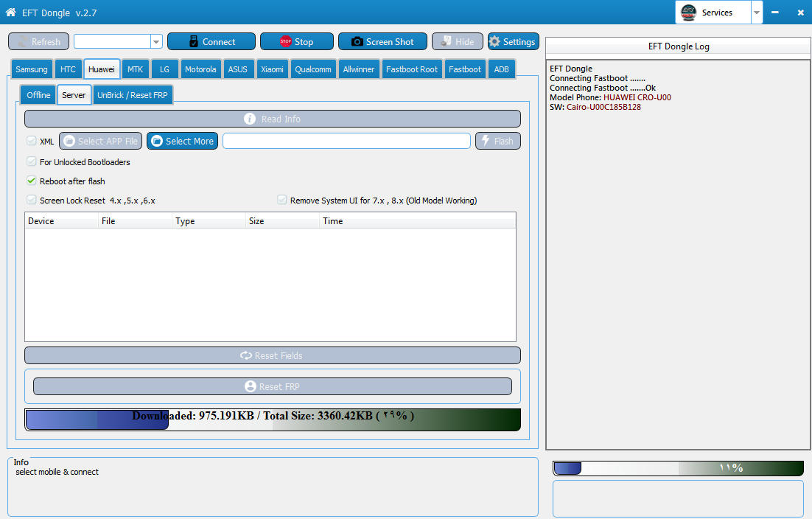Screen dimensions: 812x519
Task: Expand the Services dropdown arrow
Action: pyautogui.click(x=757, y=13)
